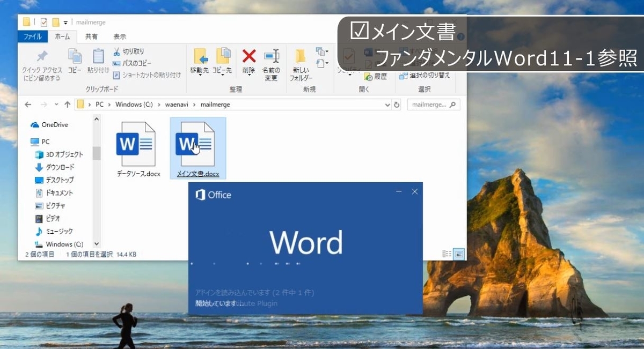Switch to the 表示 (View) tab
The width and height of the screenshot is (644, 349).
120,36
